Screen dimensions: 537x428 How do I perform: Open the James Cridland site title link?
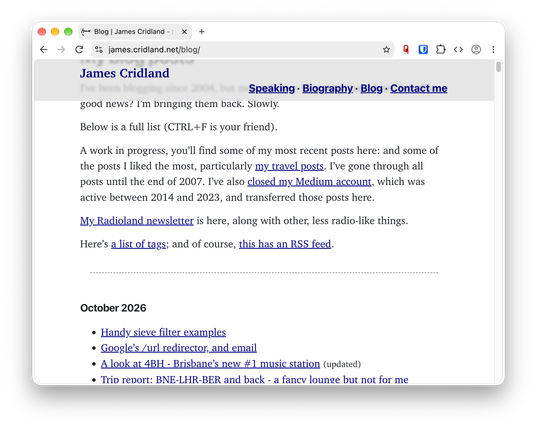[125, 73]
